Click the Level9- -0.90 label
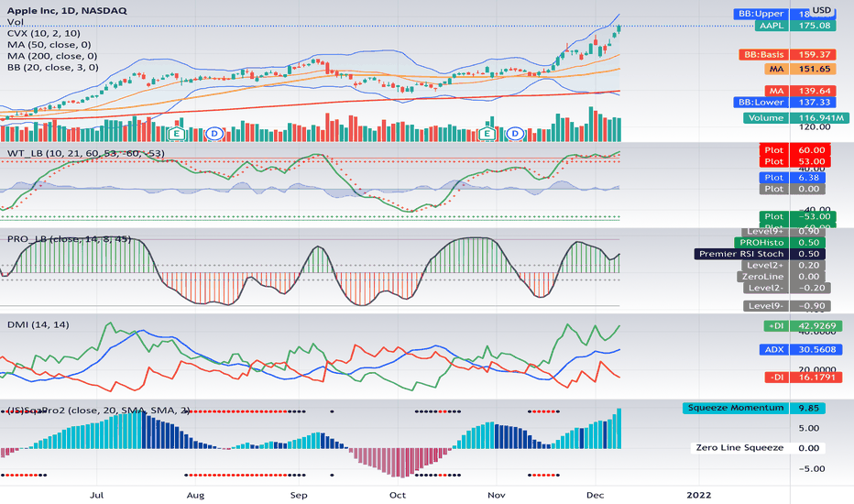 tap(787, 306)
